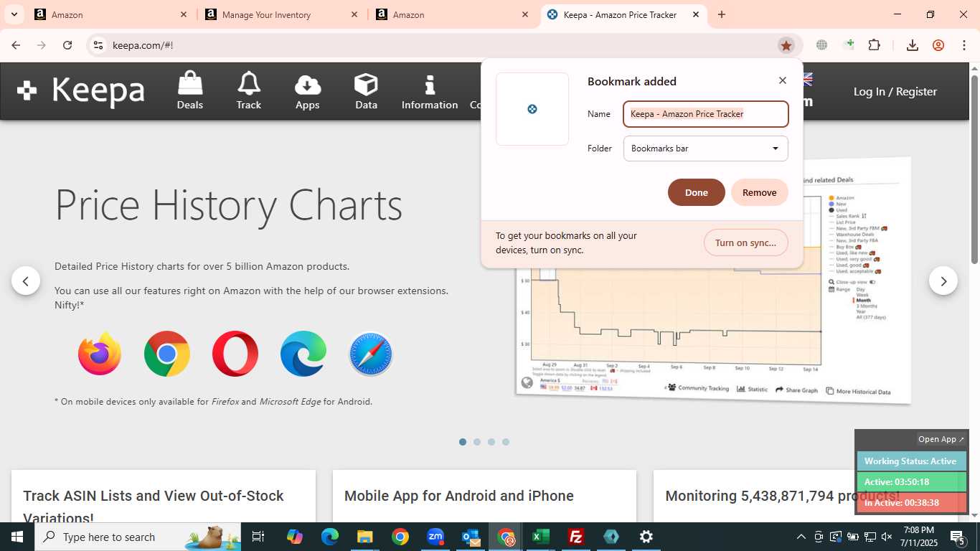Open the Track bell icon
980x551 pixels.
pyautogui.click(x=249, y=90)
